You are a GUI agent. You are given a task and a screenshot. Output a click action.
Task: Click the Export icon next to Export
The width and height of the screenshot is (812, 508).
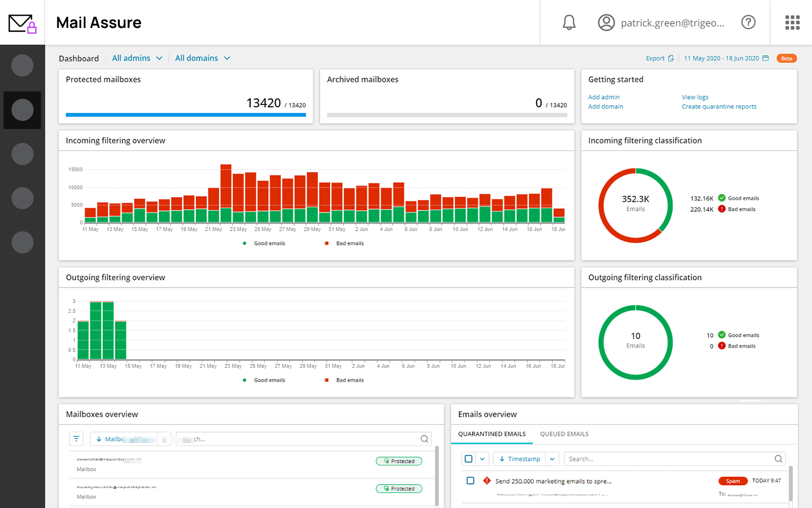click(x=671, y=58)
